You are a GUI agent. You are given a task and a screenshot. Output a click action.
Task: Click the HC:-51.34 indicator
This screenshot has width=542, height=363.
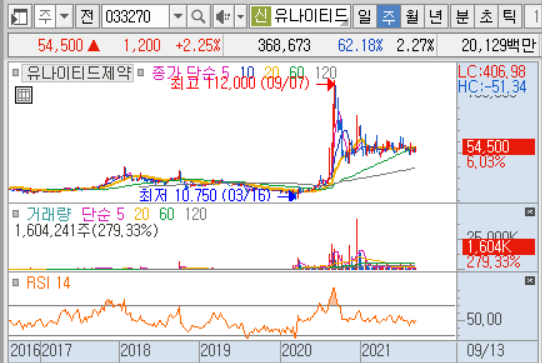click(492, 86)
